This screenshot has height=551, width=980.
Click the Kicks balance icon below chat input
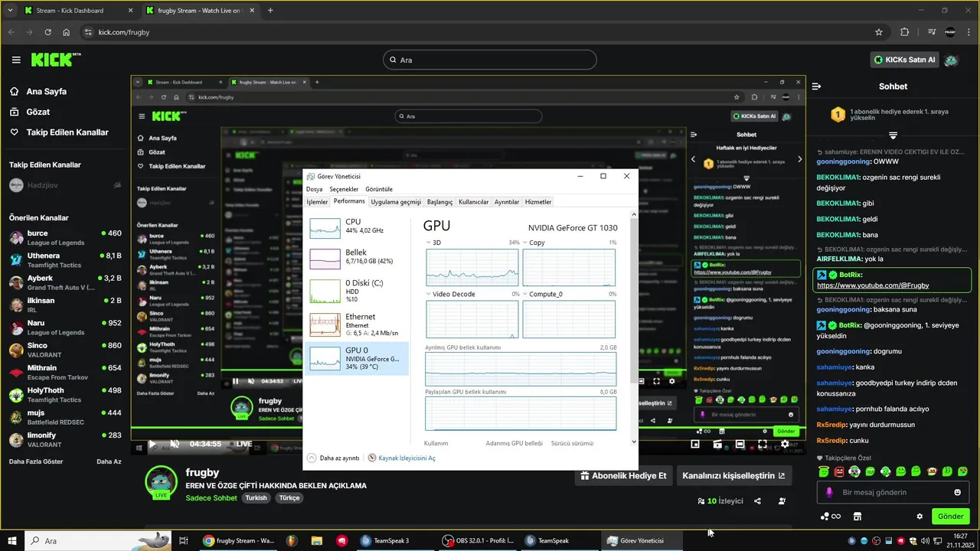click(x=830, y=517)
